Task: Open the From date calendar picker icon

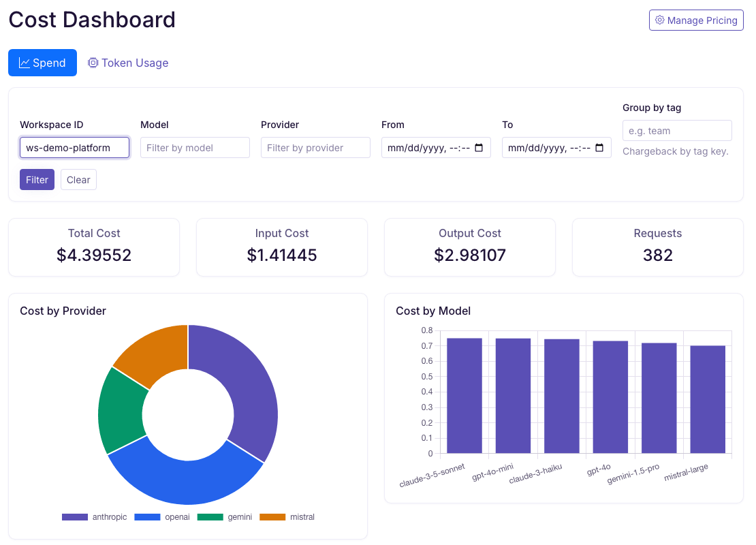Action: coord(479,148)
